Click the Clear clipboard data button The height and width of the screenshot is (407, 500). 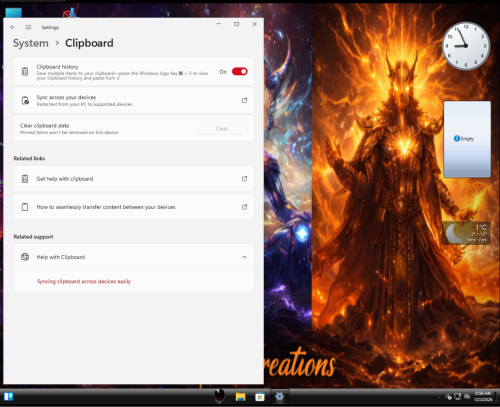pos(222,129)
